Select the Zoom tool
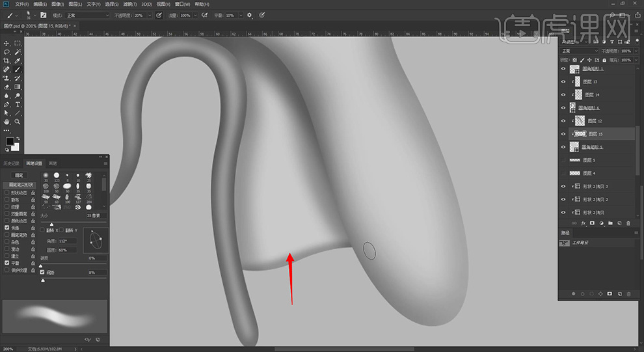This screenshot has height=352, width=644. tap(18, 122)
